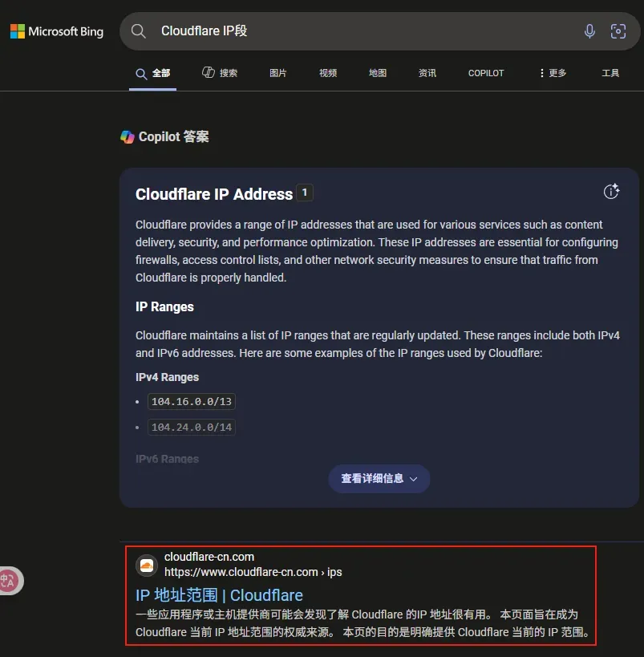Screen dimensions: 644x657
Task: Select the 地图 tab
Action: coord(378,73)
